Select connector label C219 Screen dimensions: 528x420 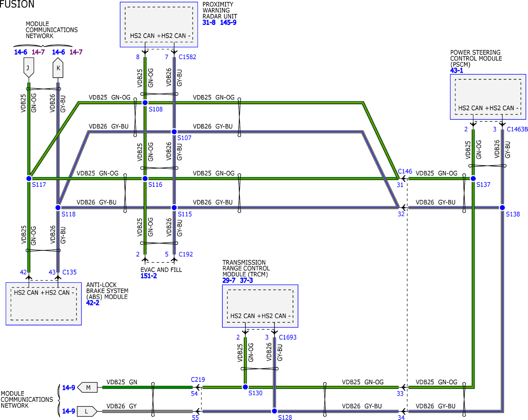tap(198, 380)
